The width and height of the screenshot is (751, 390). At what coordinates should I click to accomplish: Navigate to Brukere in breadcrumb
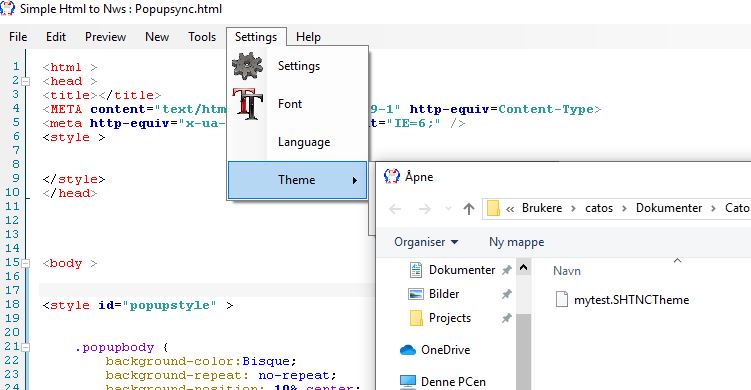[542, 208]
